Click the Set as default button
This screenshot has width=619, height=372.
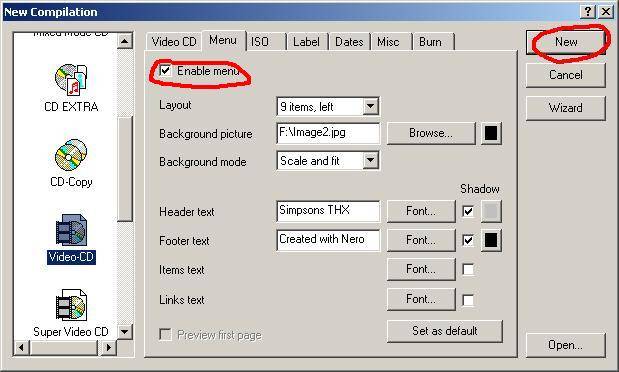click(445, 331)
